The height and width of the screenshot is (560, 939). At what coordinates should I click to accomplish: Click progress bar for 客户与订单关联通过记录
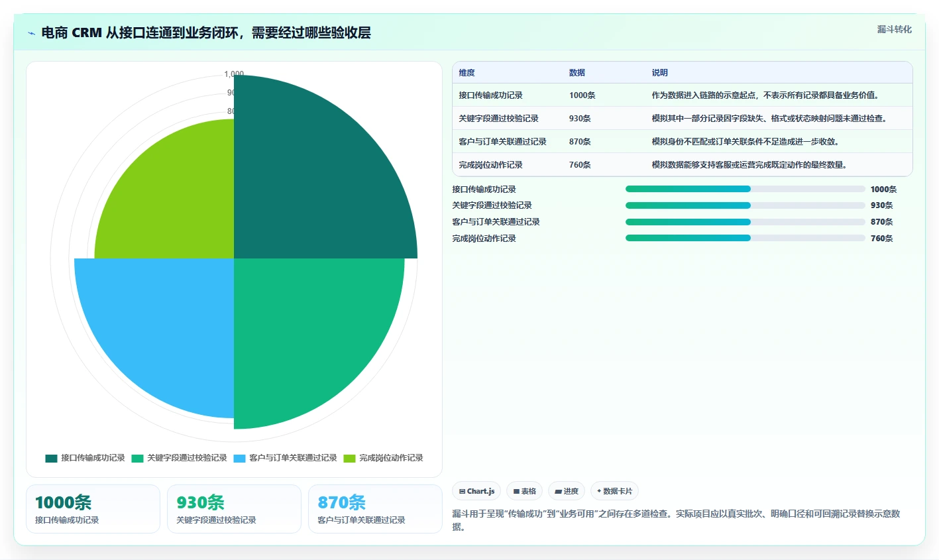746,222
